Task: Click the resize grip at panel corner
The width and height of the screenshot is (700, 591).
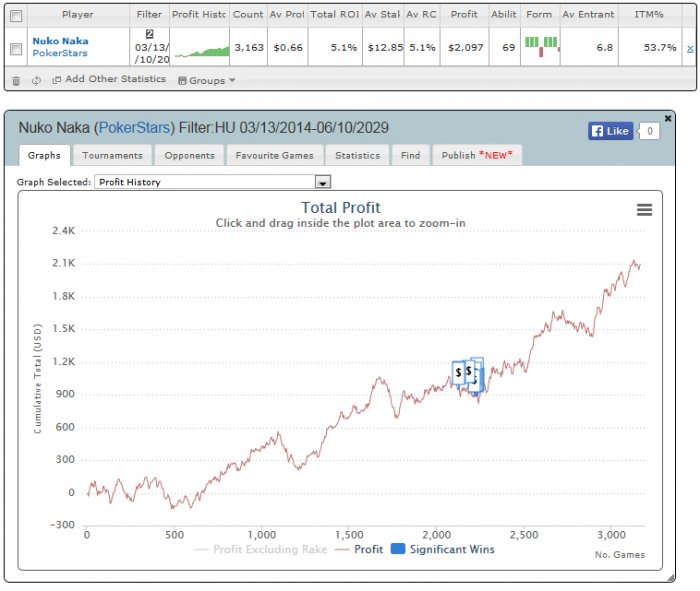Action: point(671,578)
